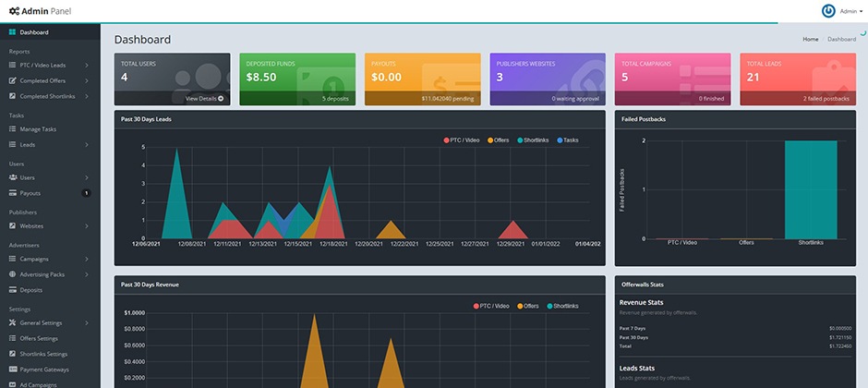This screenshot has height=388, width=868.
Task: Open Dashboard in the sidebar menu
Action: (x=50, y=32)
